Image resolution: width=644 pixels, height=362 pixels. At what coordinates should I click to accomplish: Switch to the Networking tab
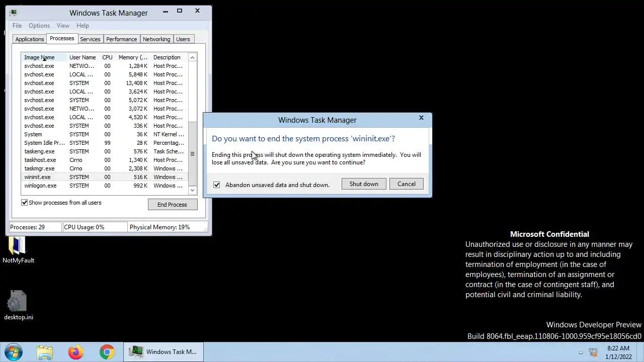click(x=156, y=39)
